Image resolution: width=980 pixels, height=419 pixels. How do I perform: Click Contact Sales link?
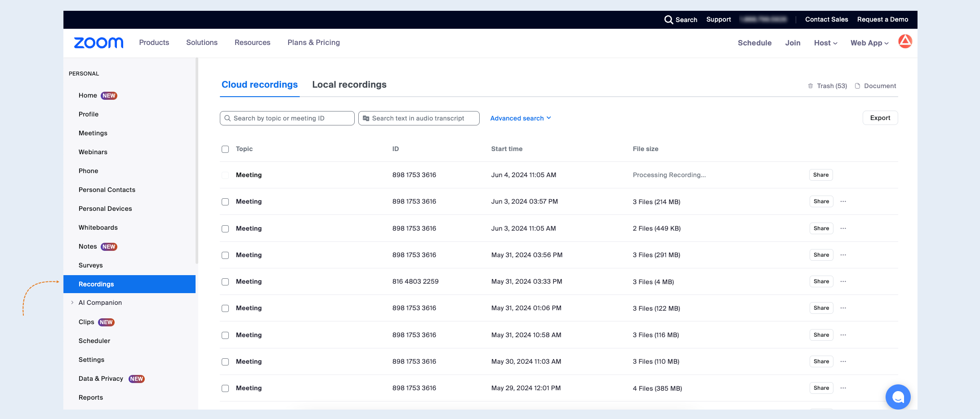(x=827, y=19)
